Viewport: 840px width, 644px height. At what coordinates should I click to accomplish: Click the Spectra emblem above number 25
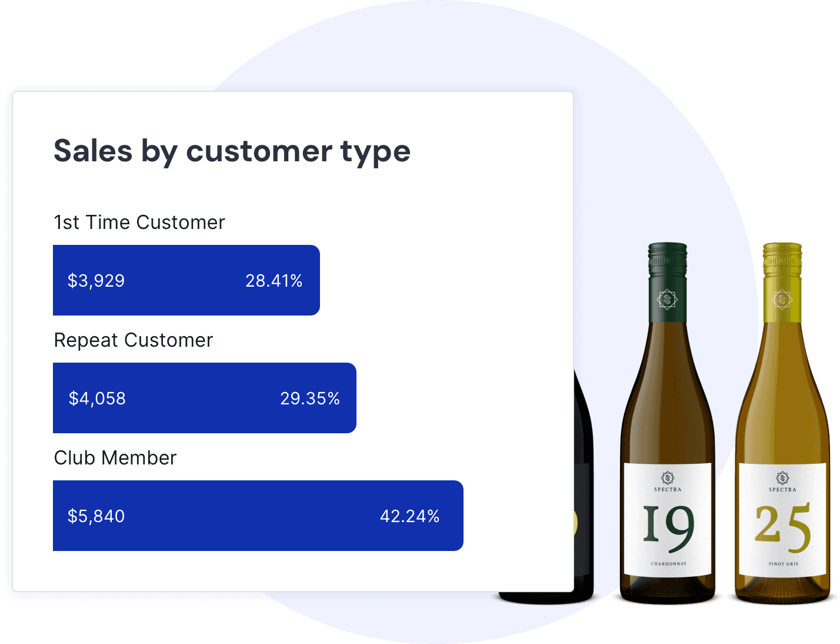click(x=782, y=477)
